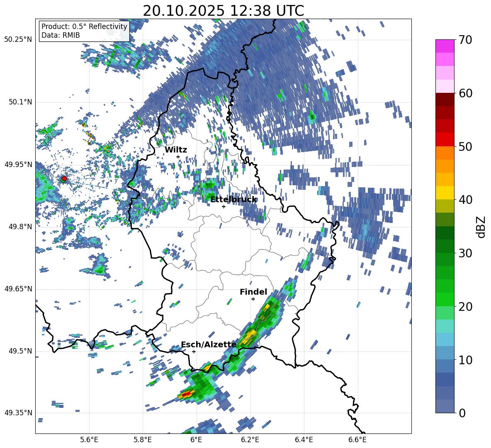Click the Esch/Alzette station cross marker
The width and height of the screenshot is (491, 448).
click(x=194, y=351)
